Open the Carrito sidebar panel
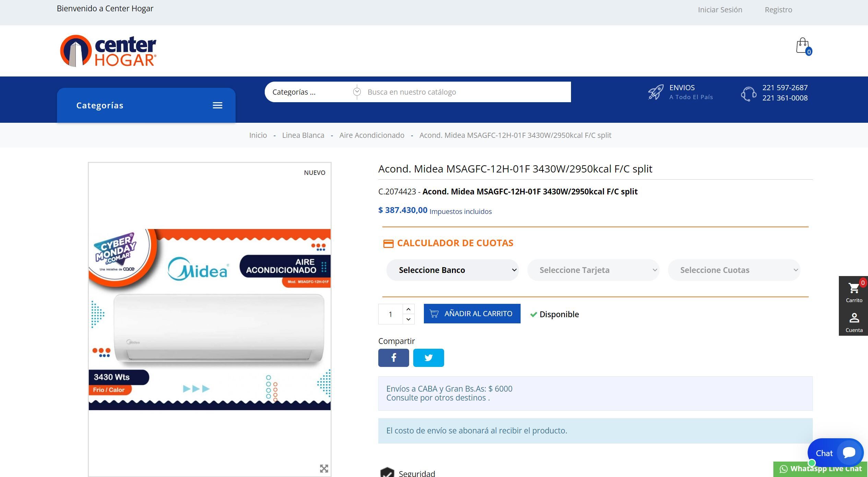 pyautogui.click(x=854, y=292)
